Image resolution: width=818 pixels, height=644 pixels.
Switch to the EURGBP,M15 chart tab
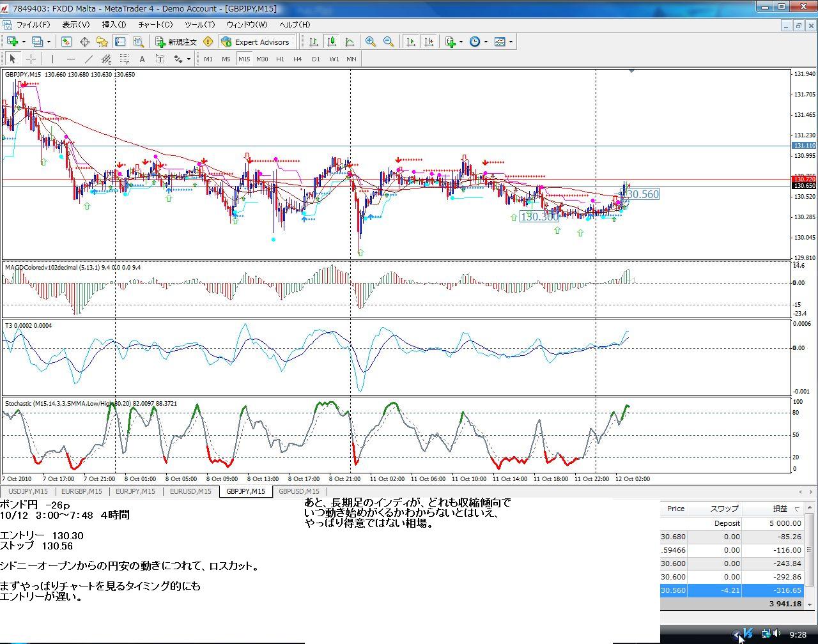(x=81, y=491)
